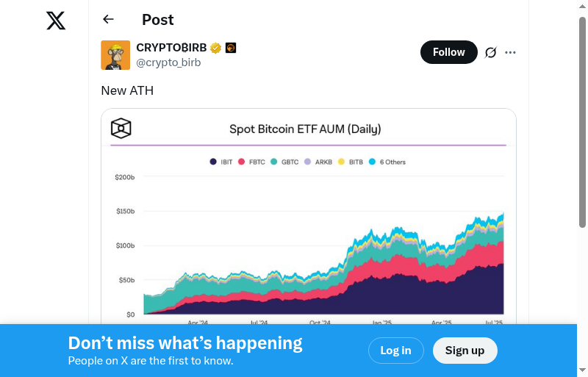This screenshot has width=588, height=377.
Task: Click the X logo icon
Action: (x=56, y=21)
